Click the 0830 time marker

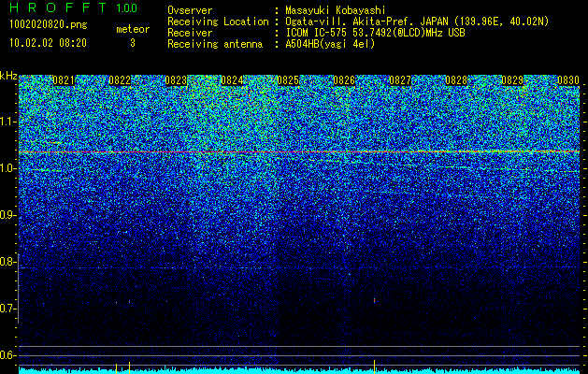[568, 80]
